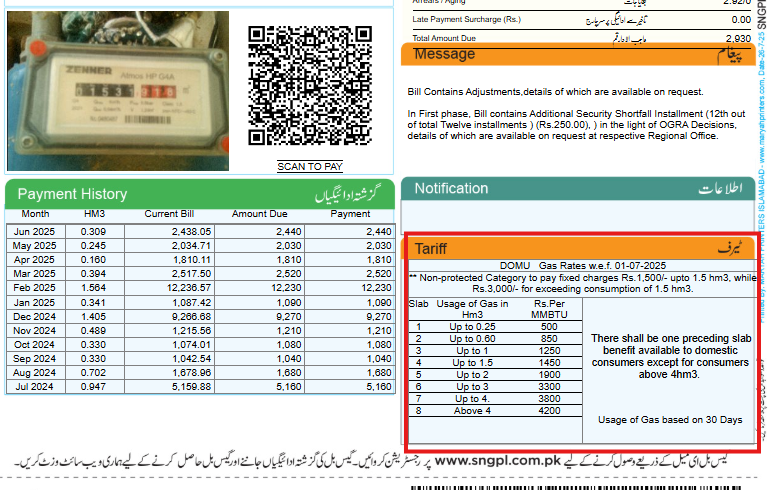Click the Slab column heading
The image size is (775, 490).
pos(418,304)
